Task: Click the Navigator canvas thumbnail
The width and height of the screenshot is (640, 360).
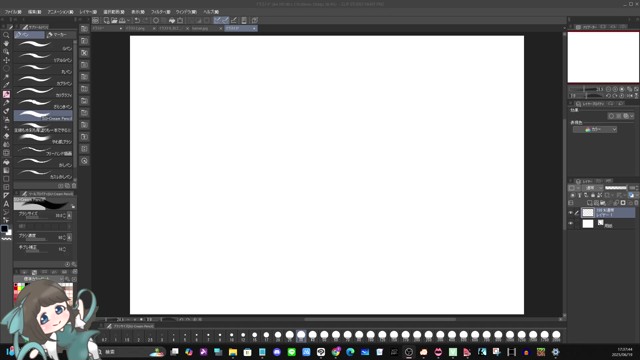Action: click(603, 57)
